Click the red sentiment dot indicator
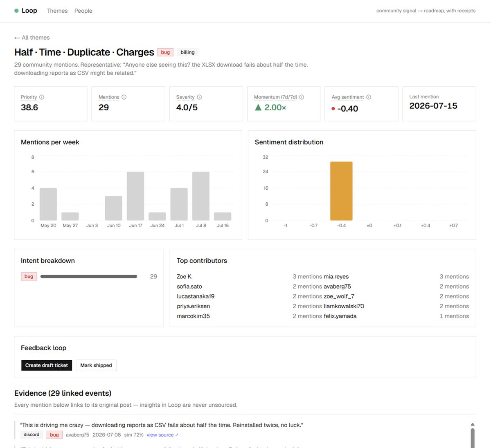Screen dimensions: 491x448 coord(333,109)
